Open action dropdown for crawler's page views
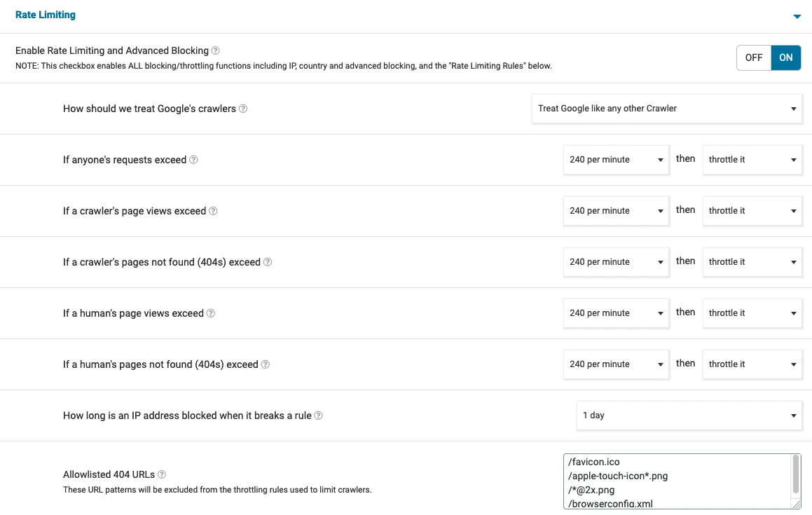Image resolution: width=812 pixels, height=515 pixels. tap(752, 211)
